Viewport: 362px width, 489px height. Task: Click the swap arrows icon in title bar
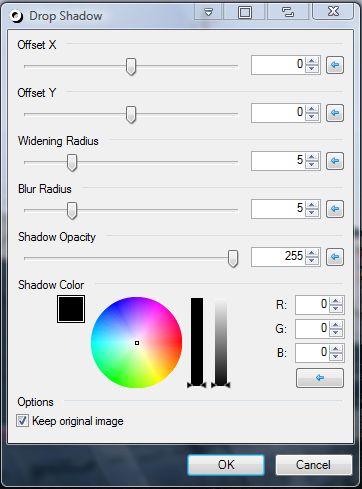pyautogui.click(x=288, y=12)
